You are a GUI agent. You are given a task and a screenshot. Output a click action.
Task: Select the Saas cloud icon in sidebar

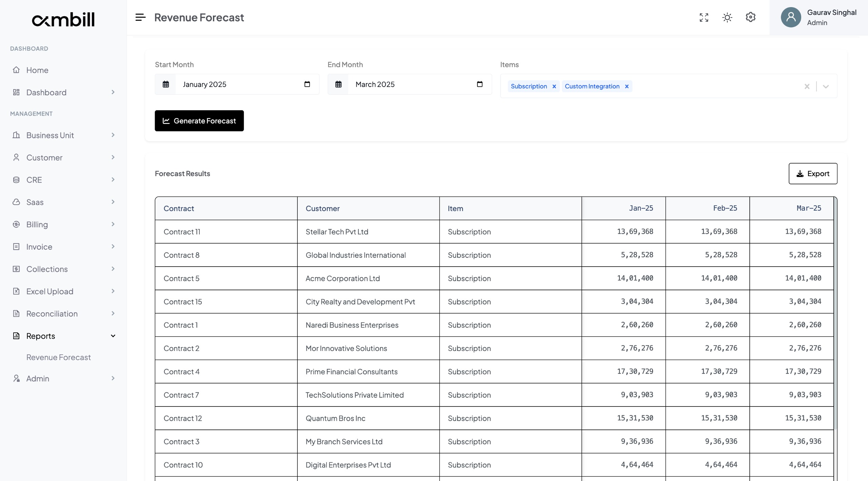[17, 202]
